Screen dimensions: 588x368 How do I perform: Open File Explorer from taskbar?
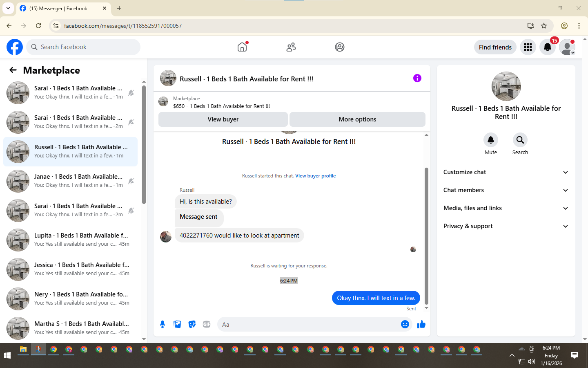click(23, 350)
